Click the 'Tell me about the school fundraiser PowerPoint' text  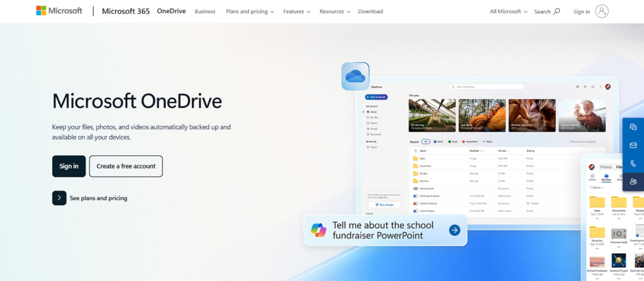point(383,231)
